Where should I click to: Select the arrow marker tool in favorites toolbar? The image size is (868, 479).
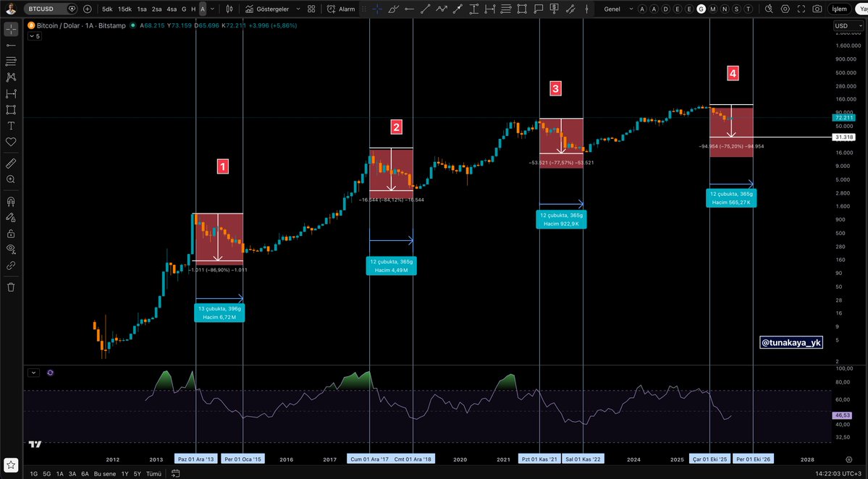click(458, 9)
